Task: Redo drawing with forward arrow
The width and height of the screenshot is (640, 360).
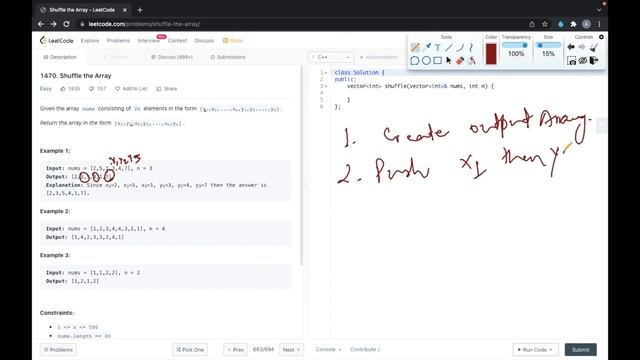Action: coord(582,47)
